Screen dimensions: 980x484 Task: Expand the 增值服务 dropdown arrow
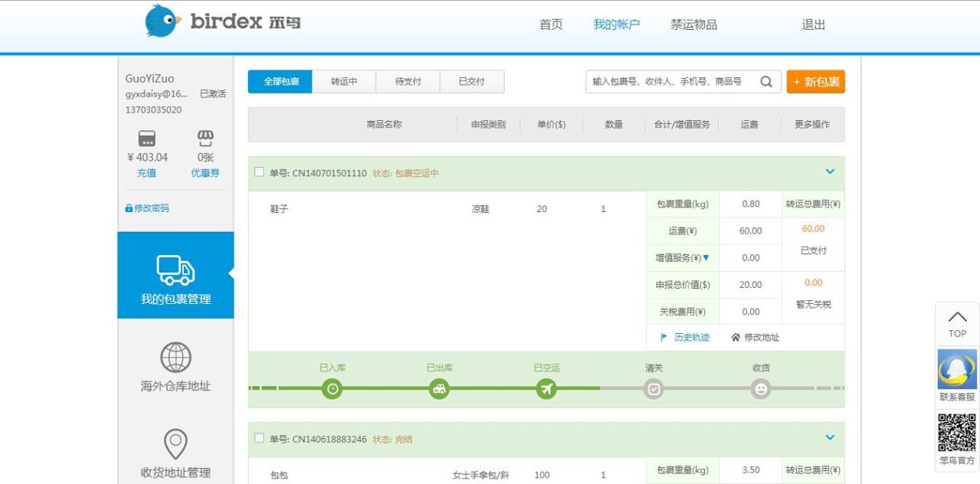(705, 258)
